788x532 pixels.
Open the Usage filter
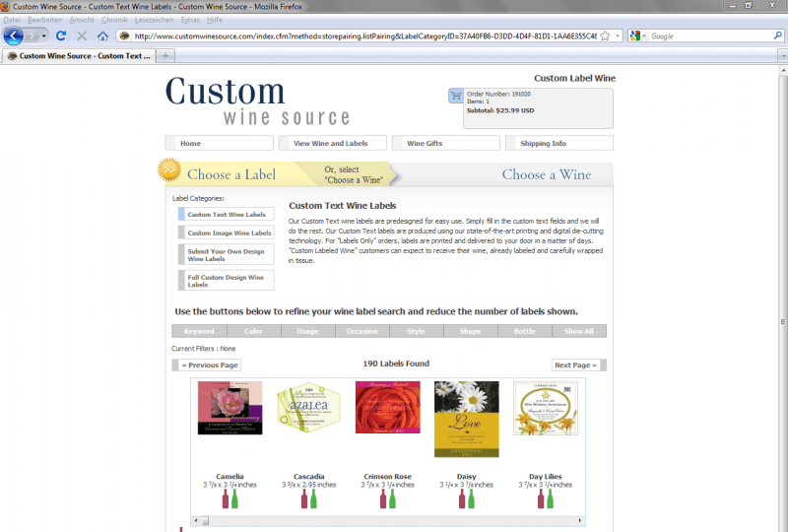click(x=307, y=331)
